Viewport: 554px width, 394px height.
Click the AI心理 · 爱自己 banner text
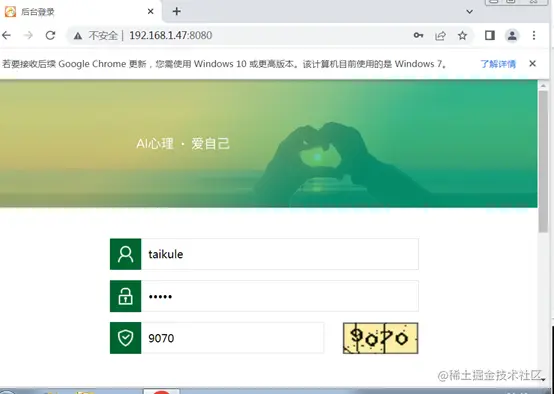click(183, 144)
